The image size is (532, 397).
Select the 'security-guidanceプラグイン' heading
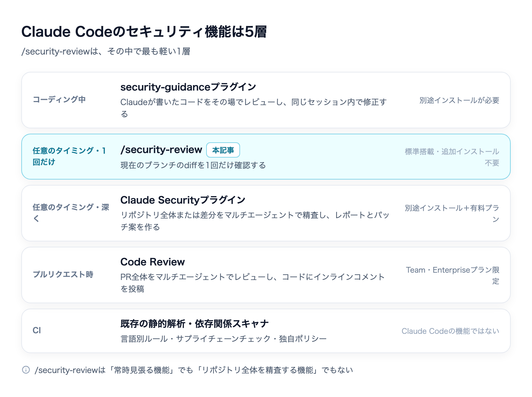(188, 87)
